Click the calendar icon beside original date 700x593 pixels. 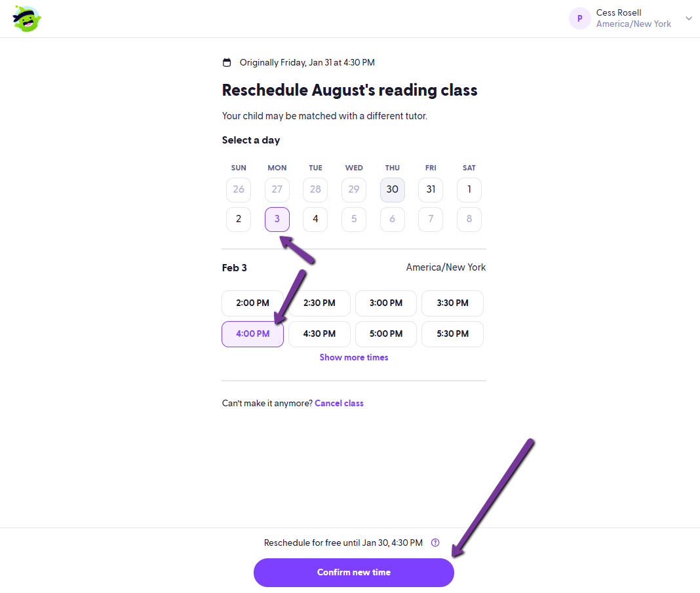point(227,62)
